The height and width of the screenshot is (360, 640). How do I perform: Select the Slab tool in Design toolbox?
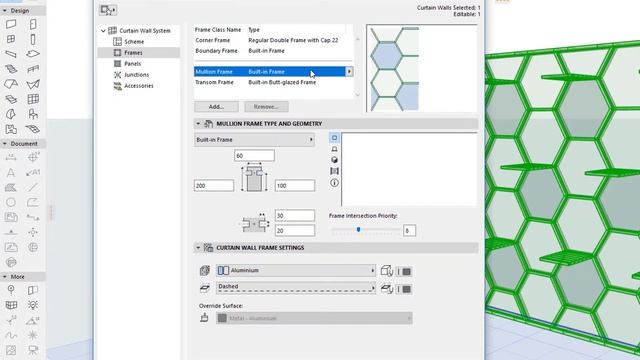[x=33, y=54]
